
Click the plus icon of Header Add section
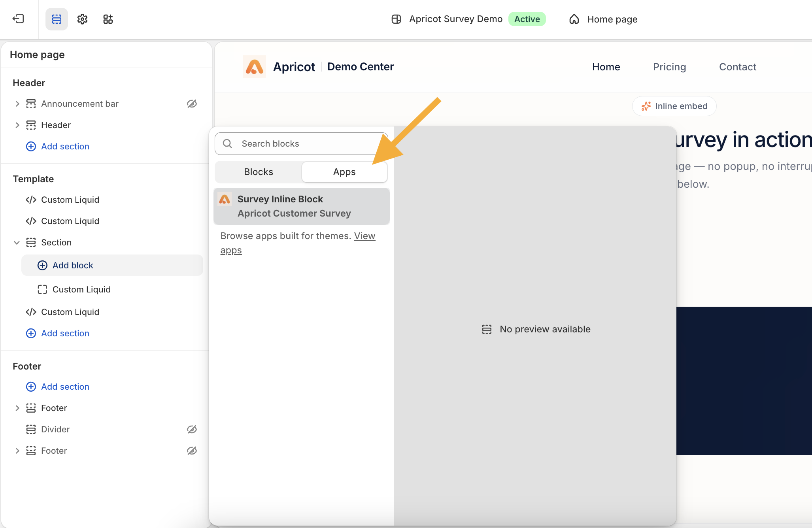point(31,146)
